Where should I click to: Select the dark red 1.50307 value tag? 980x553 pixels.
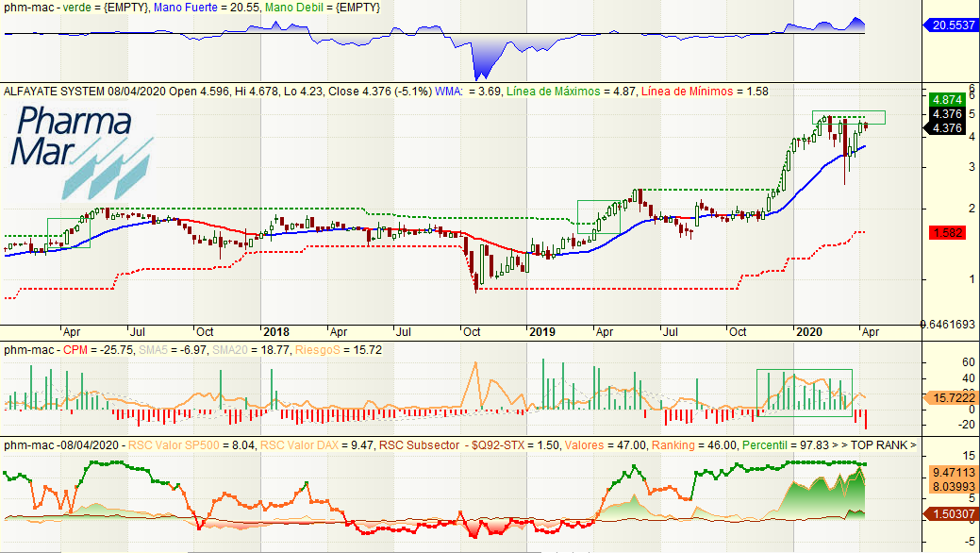[950, 513]
